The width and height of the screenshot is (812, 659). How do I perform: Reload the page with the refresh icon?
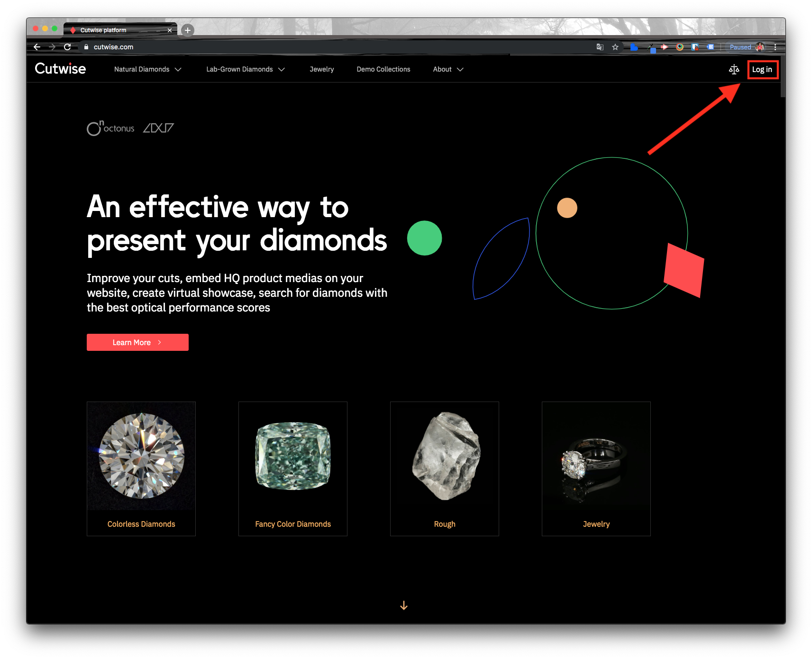[x=67, y=47]
